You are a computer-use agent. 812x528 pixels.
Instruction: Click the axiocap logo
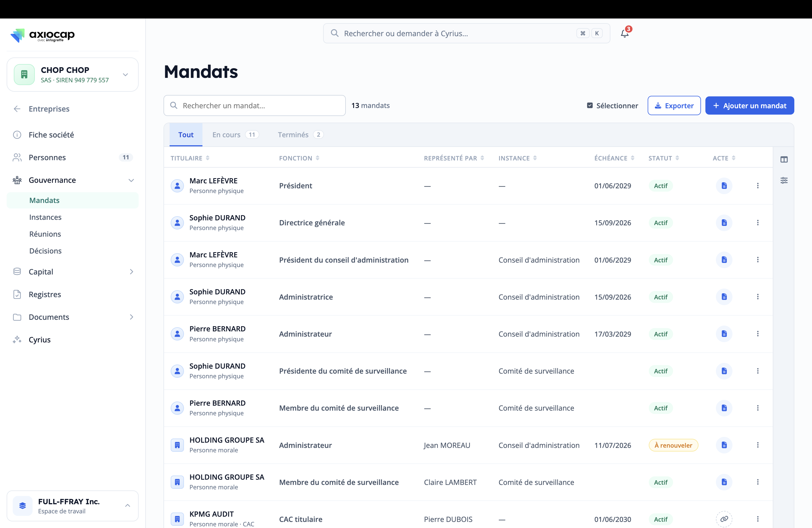[43, 35]
